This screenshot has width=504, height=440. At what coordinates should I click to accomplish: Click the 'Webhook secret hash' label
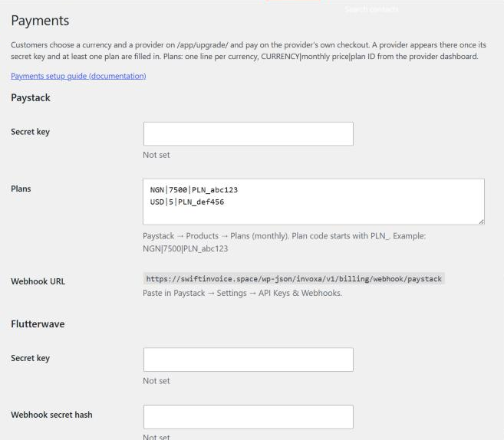51,415
